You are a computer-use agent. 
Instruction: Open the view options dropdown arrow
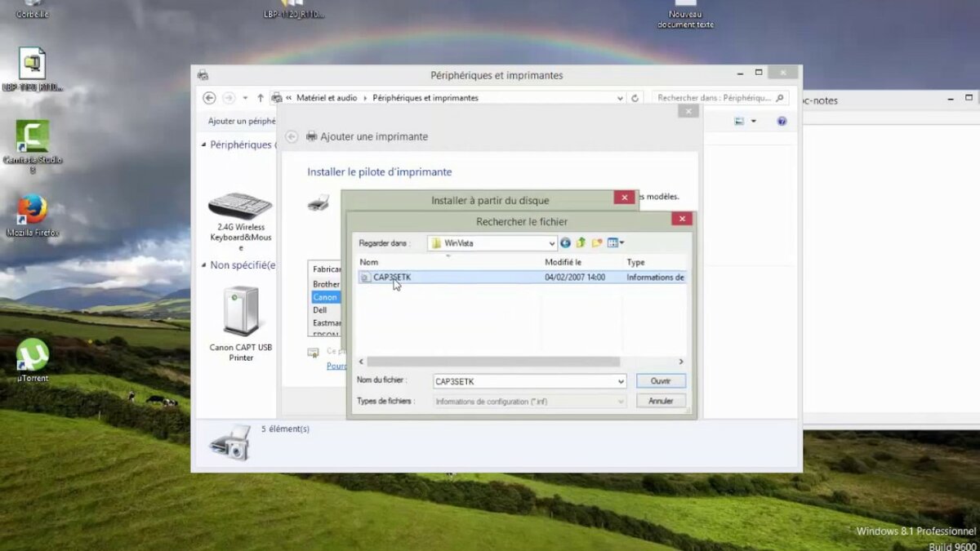pyautogui.click(x=753, y=121)
